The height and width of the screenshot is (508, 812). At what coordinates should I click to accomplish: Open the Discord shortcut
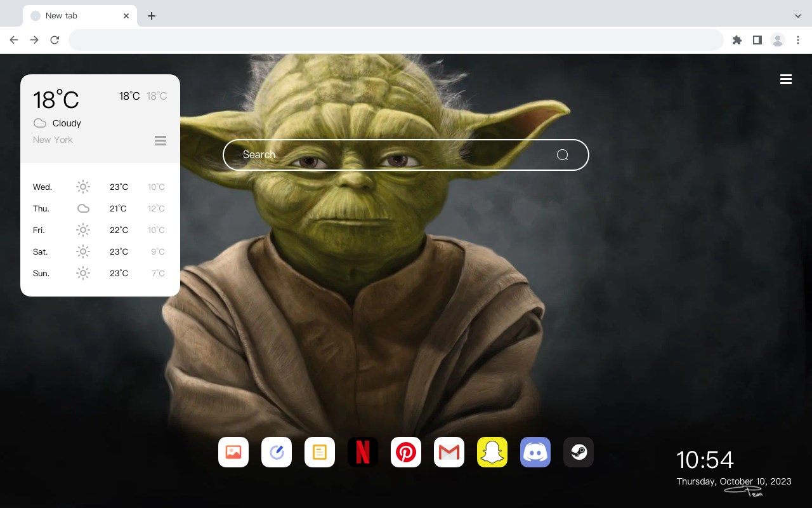click(535, 452)
